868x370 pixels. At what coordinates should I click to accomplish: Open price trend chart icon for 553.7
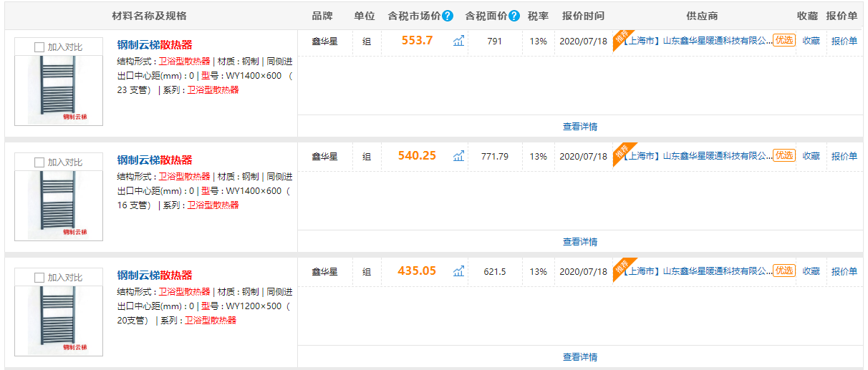click(x=459, y=41)
